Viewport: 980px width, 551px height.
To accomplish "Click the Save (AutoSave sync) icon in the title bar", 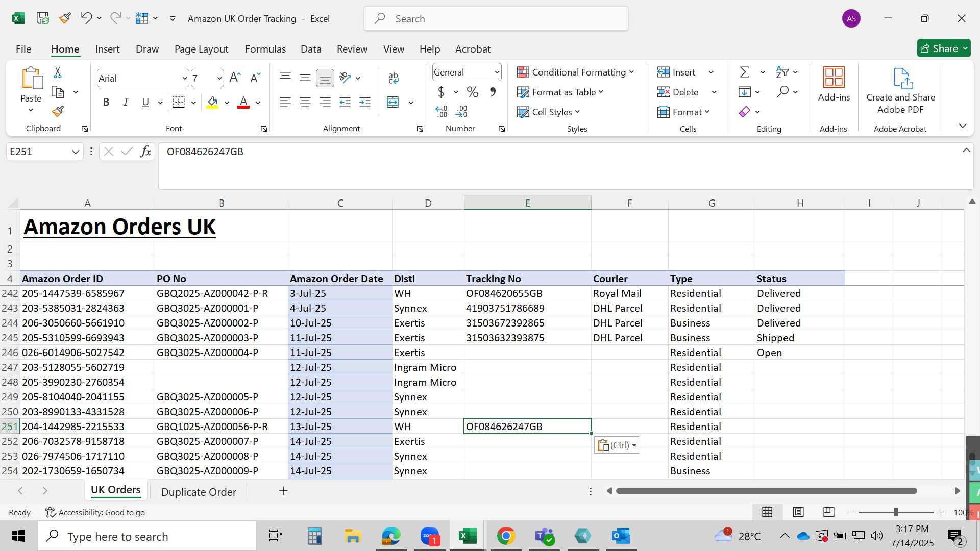I will pyautogui.click(x=42, y=18).
